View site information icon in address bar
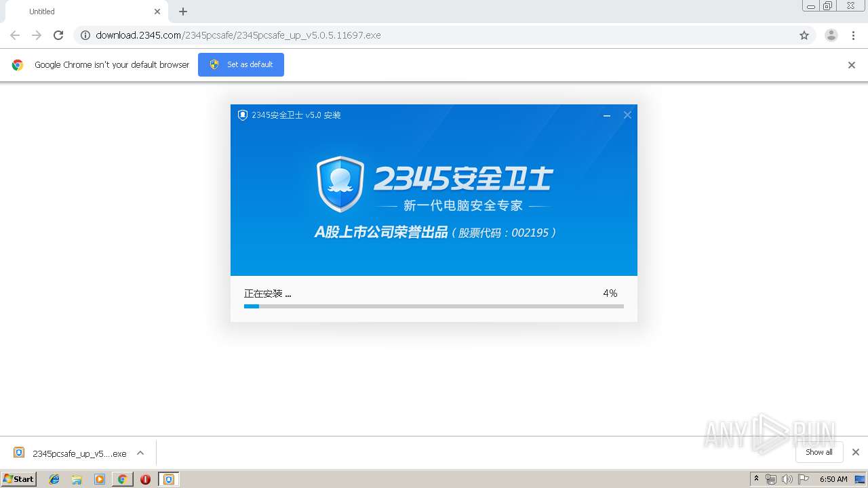This screenshot has width=868, height=488. click(x=85, y=35)
